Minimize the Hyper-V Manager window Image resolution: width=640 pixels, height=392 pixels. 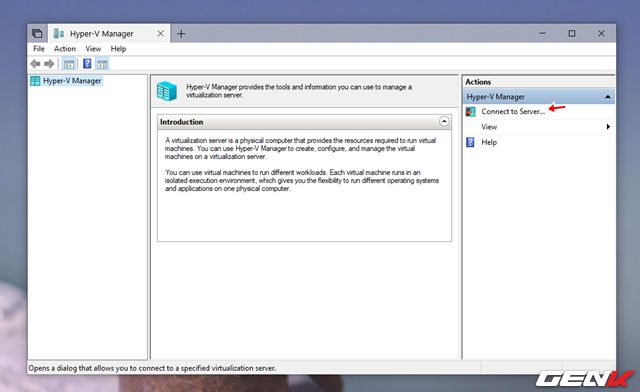click(x=542, y=33)
